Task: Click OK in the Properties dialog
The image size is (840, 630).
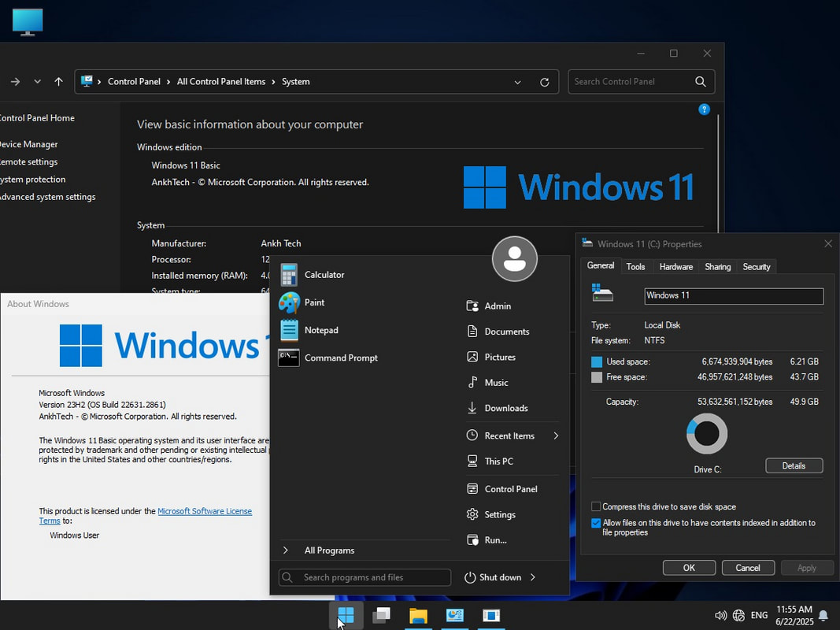Action: click(x=689, y=568)
